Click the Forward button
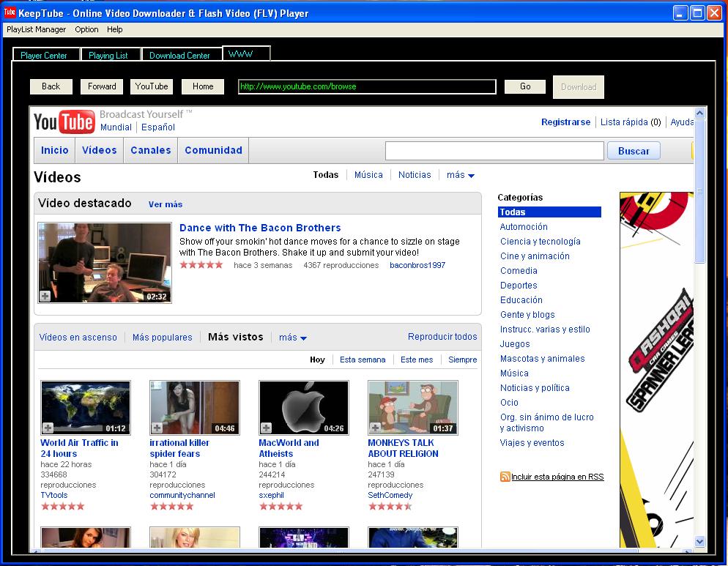The height and width of the screenshot is (566, 728). 102,86
